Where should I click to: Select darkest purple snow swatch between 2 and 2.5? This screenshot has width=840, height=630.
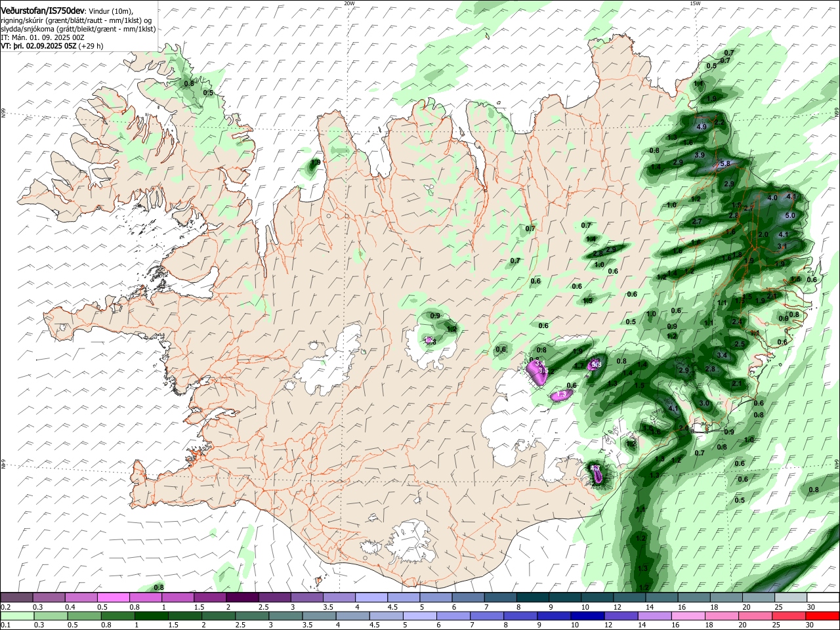point(242,597)
